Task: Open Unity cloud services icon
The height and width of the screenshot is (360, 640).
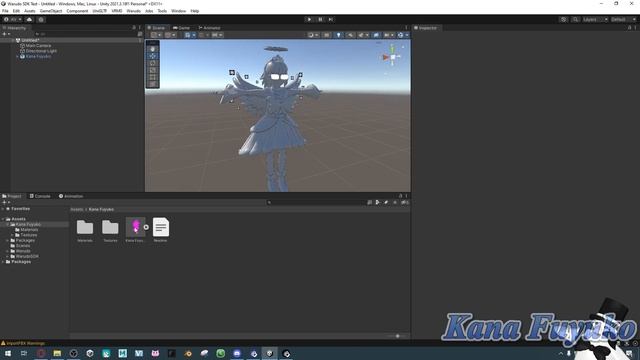Action: coord(29,19)
